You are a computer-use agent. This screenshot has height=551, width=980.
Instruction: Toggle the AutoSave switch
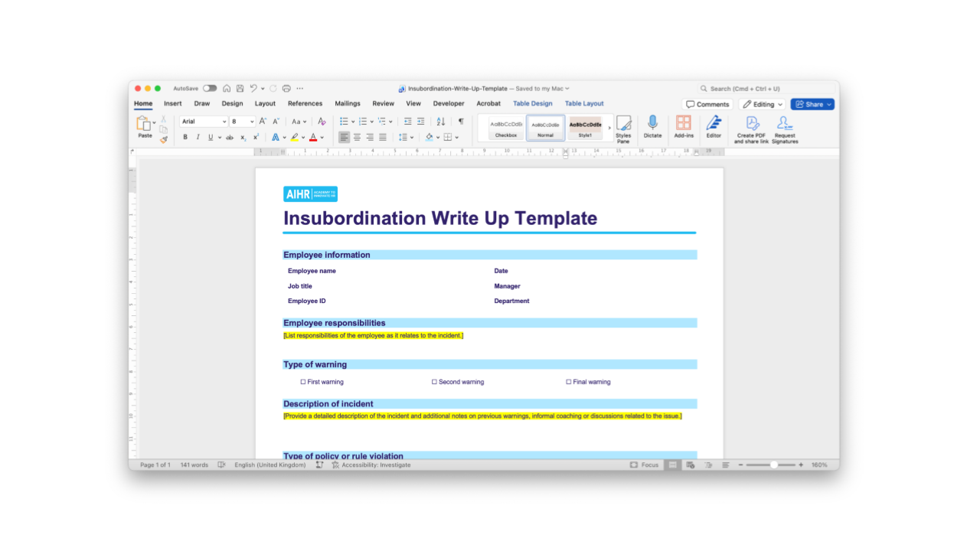(209, 89)
